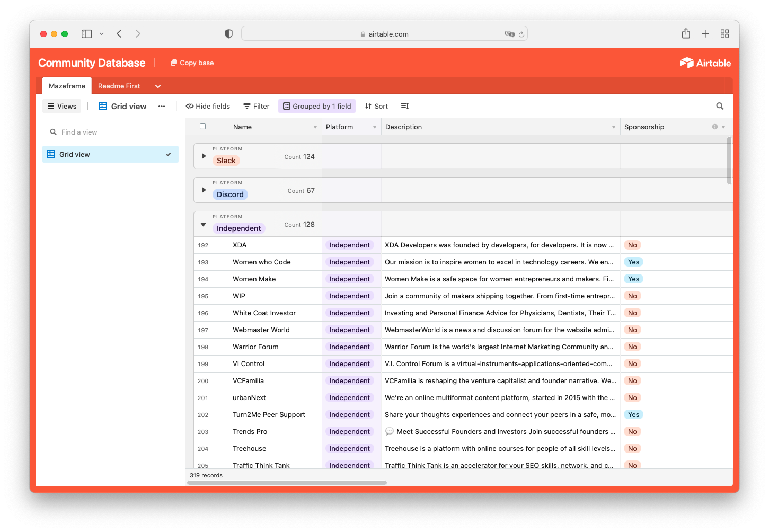Switch to the Mazeframe tab

click(x=67, y=86)
